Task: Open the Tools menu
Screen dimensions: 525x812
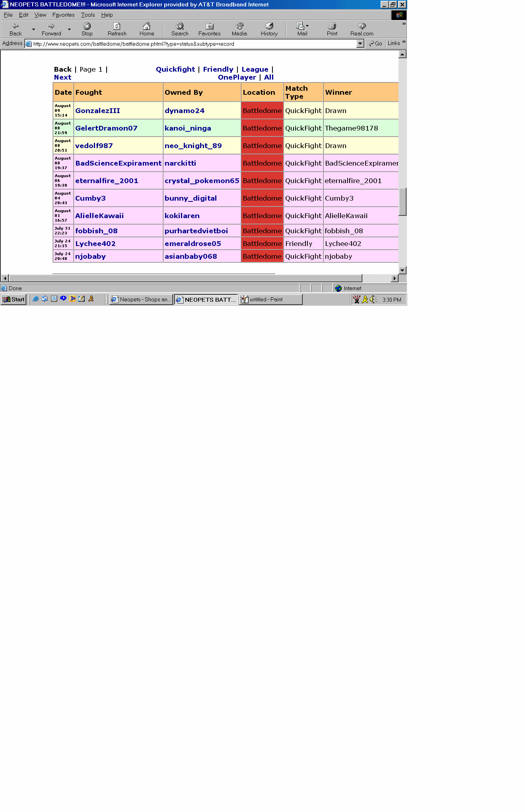Action: click(88, 15)
